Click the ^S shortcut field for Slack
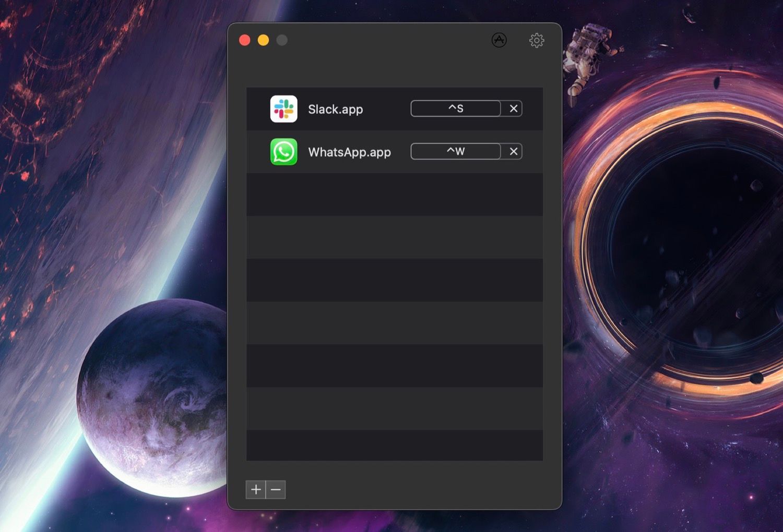 [x=455, y=108]
